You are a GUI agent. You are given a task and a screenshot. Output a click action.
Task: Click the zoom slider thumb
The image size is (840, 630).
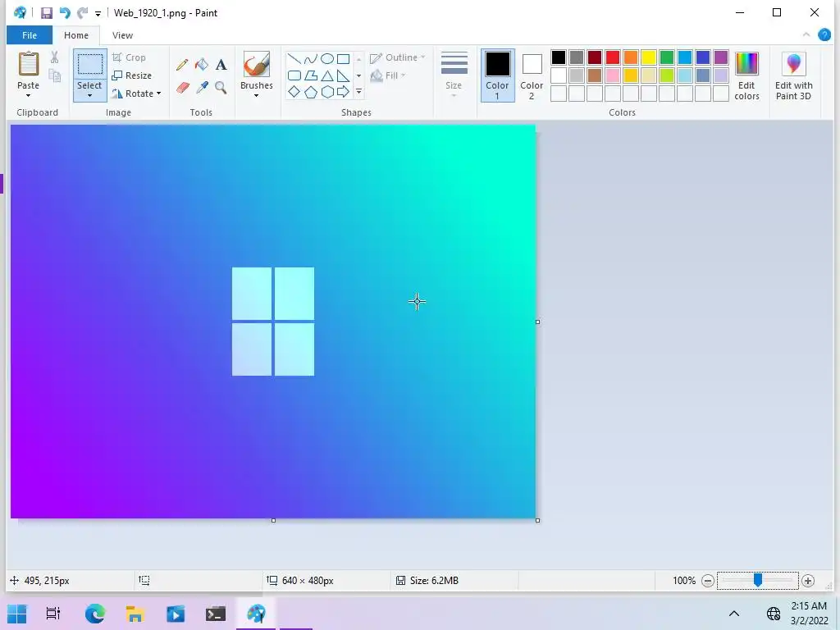[758, 580]
